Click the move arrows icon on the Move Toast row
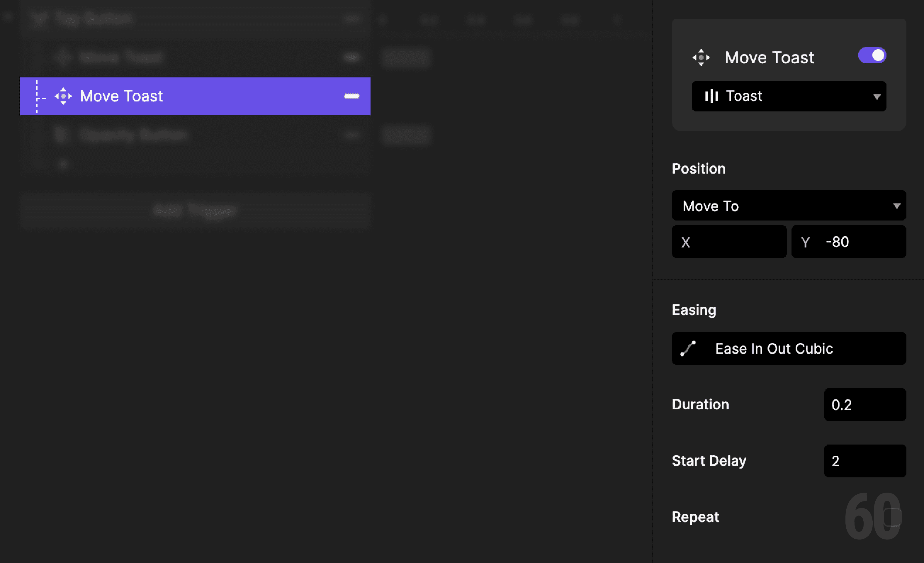The width and height of the screenshot is (924, 563). tap(63, 96)
